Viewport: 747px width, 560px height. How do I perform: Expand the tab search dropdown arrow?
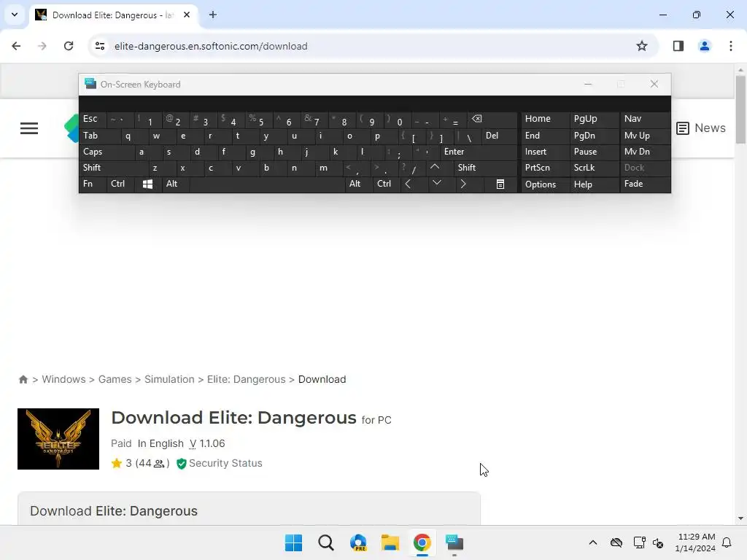point(15,15)
